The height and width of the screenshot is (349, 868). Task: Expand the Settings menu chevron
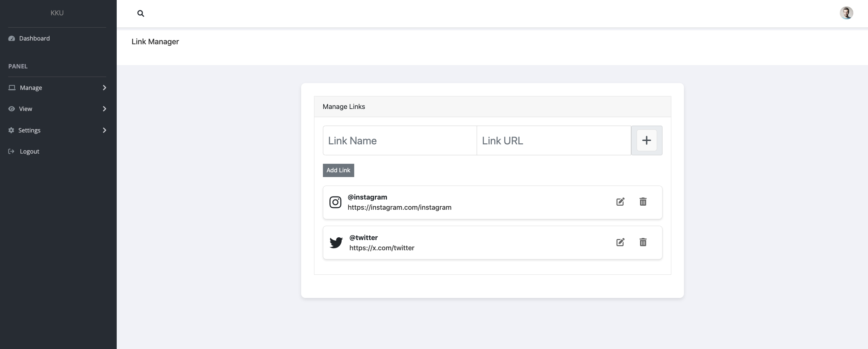(104, 130)
